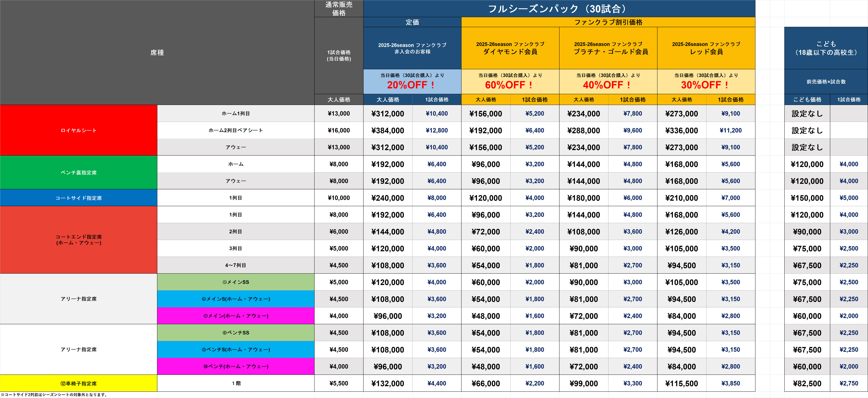
Task: Select the コートエンド指定席 category cell
Action: [x=78, y=240]
